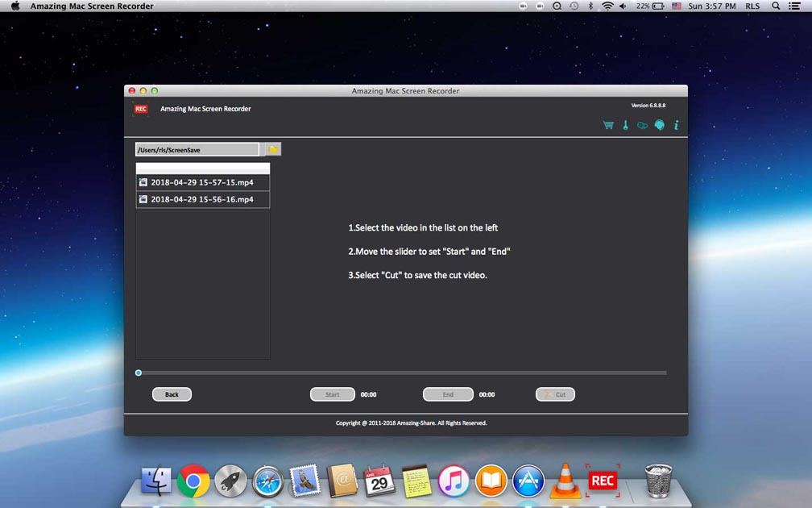The image size is (812, 508).
Task: Open the Apple menu
Action: coord(15,6)
